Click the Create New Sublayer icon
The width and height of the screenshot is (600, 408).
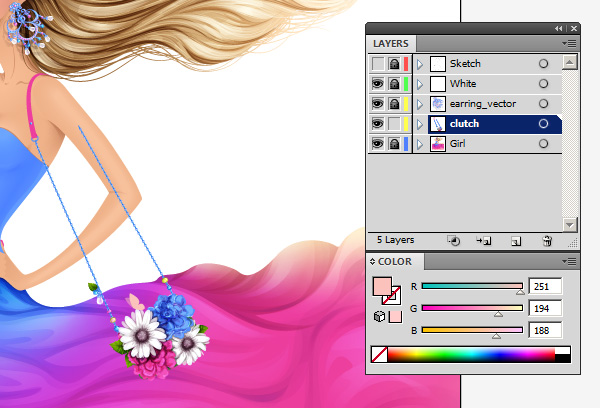(x=484, y=241)
